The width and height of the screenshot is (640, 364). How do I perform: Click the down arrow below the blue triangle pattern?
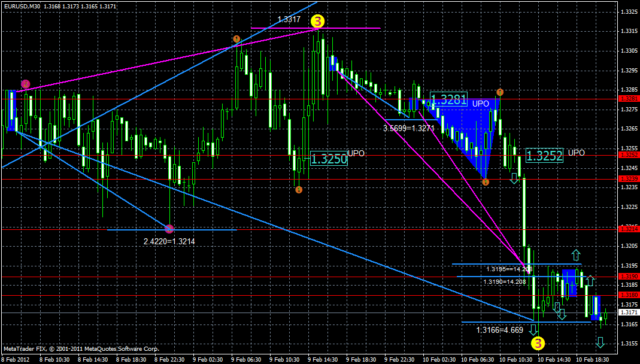514,178
